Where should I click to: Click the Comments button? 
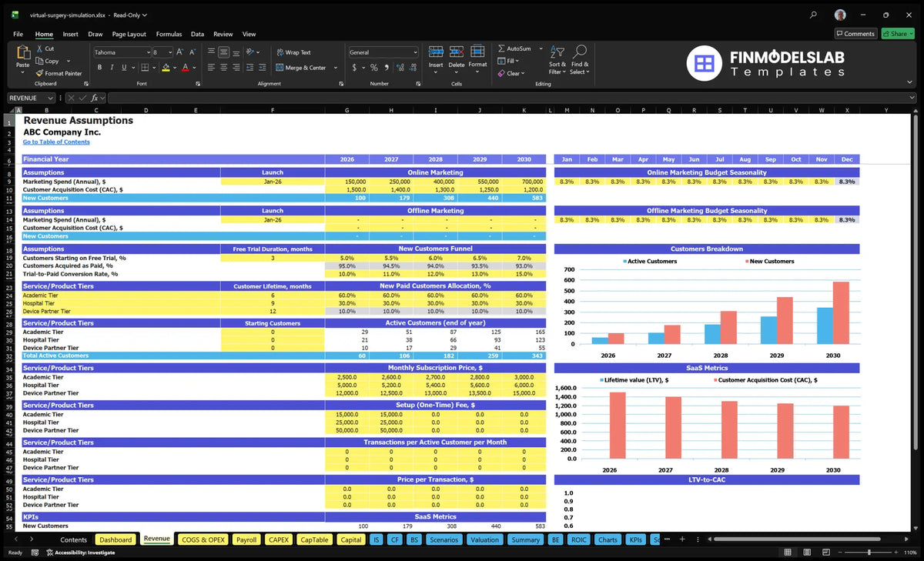click(x=855, y=34)
